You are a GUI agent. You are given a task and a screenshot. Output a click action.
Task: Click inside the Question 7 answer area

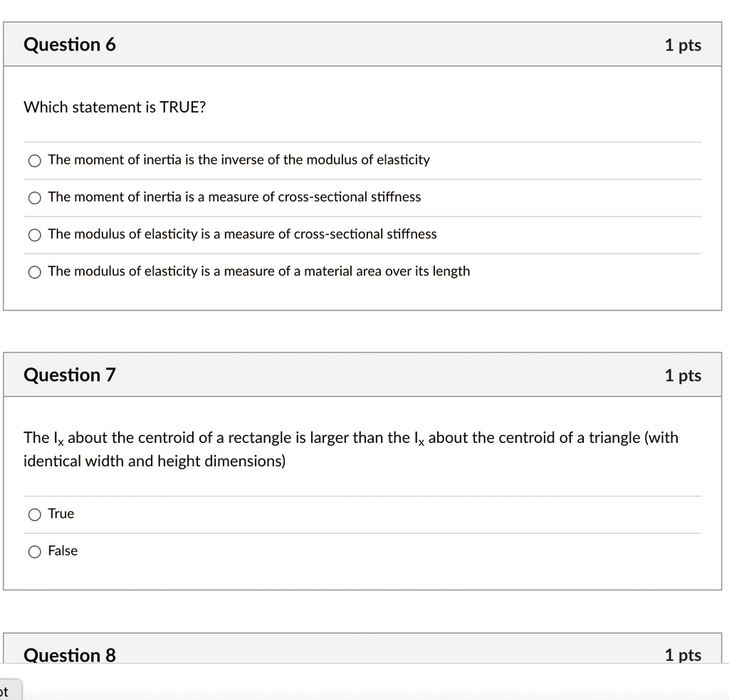pyautogui.click(x=356, y=531)
